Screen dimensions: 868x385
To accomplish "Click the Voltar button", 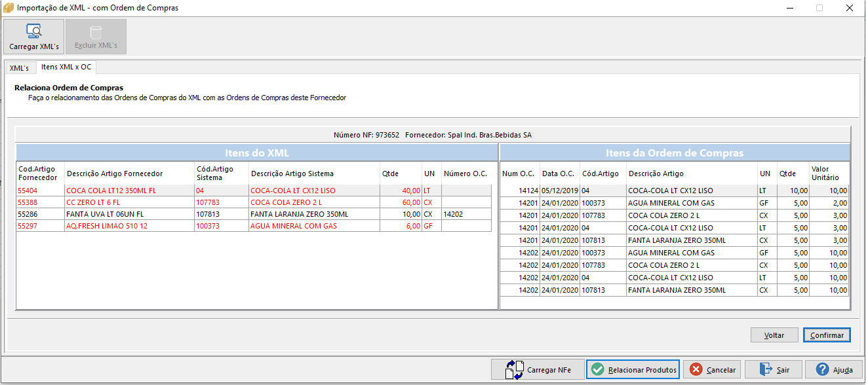I will tap(774, 335).
